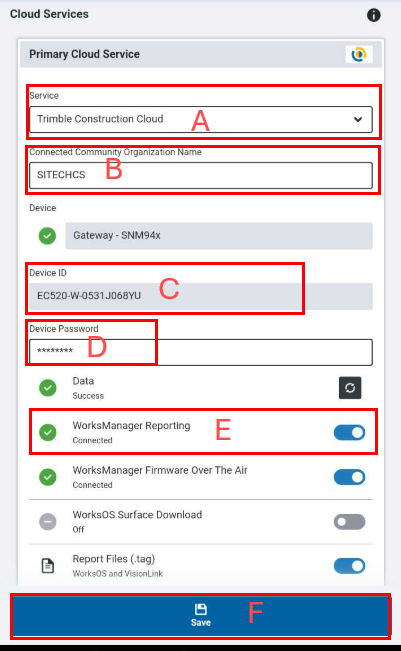Click the green check beside Gateway device
Screen dimensions: 401x651
[x=47, y=236]
